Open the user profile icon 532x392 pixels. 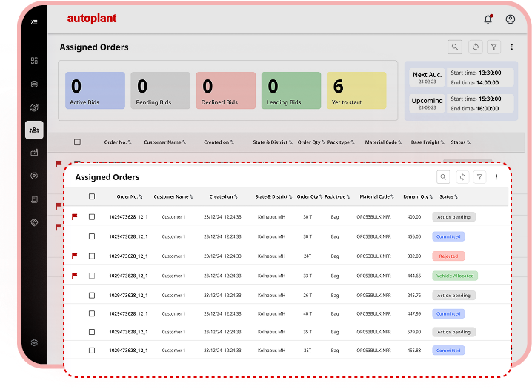[511, 19]
